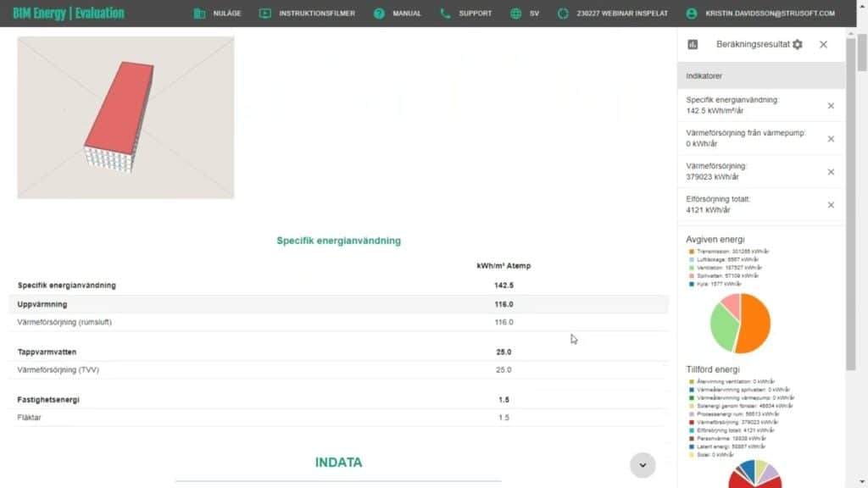The image size is (868, 488).
Task: Click the 3D building model thumbnail
Action: click(125, 117)
